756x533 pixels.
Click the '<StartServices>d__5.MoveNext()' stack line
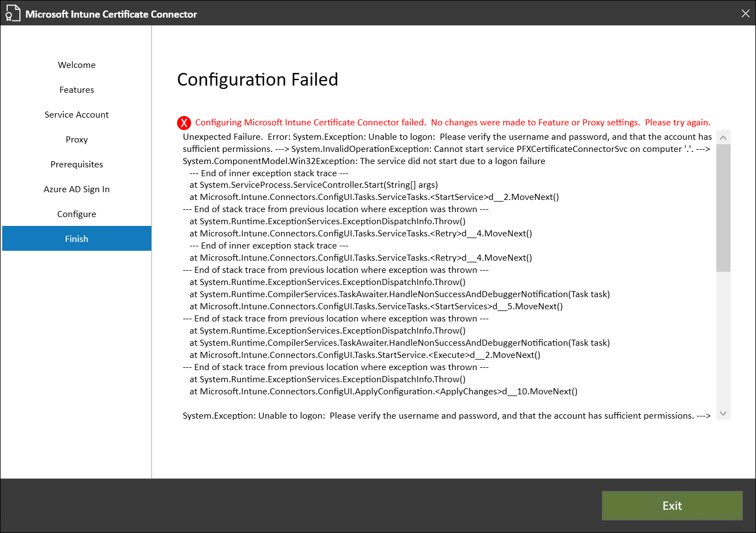(x=376, y=307)
